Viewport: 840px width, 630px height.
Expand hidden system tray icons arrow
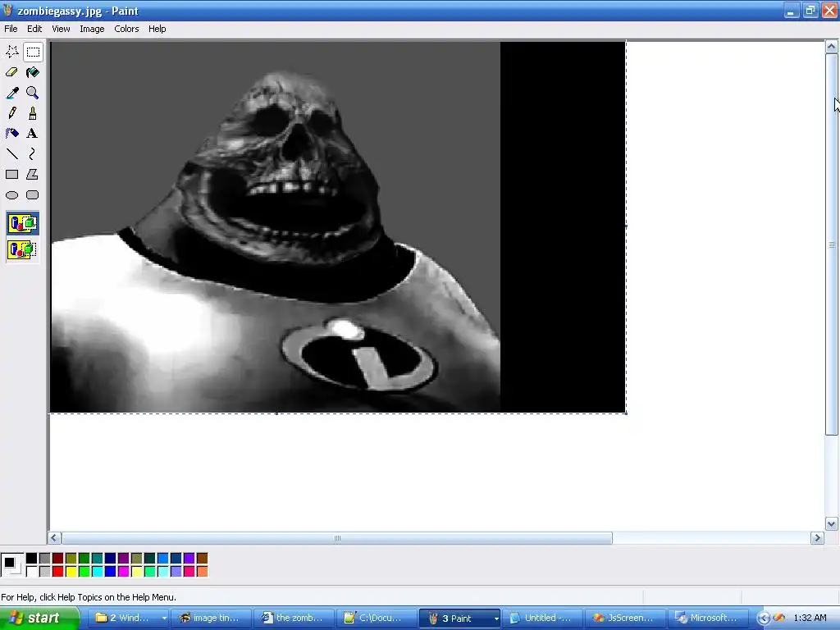(763, 619)
